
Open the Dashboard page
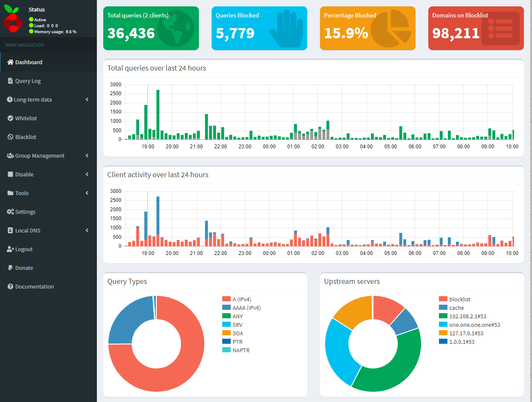pyautogui.click(x=48, y=62)
